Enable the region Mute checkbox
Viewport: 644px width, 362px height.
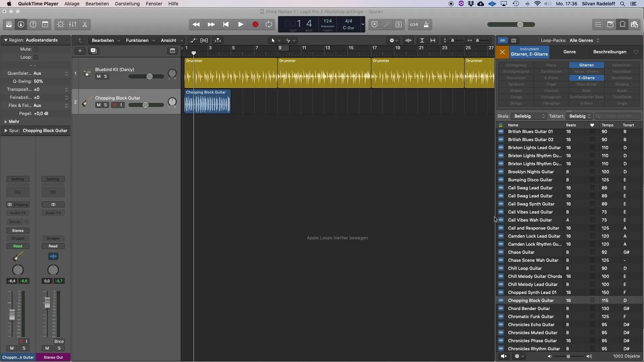tap(36, 49)
